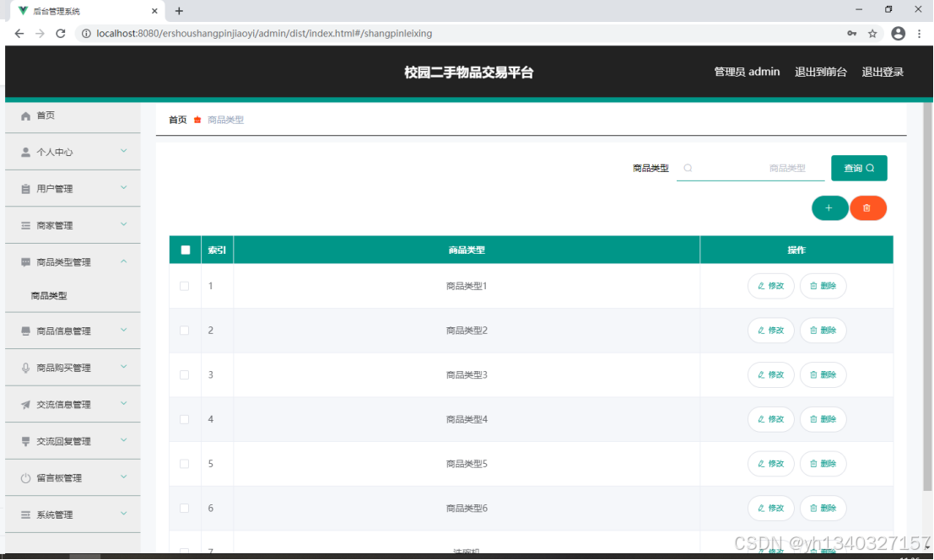Click 退出到前台 in the header
Image resolution: width=934 pixels, height=560 pixels.
click(x=820, y=72)
